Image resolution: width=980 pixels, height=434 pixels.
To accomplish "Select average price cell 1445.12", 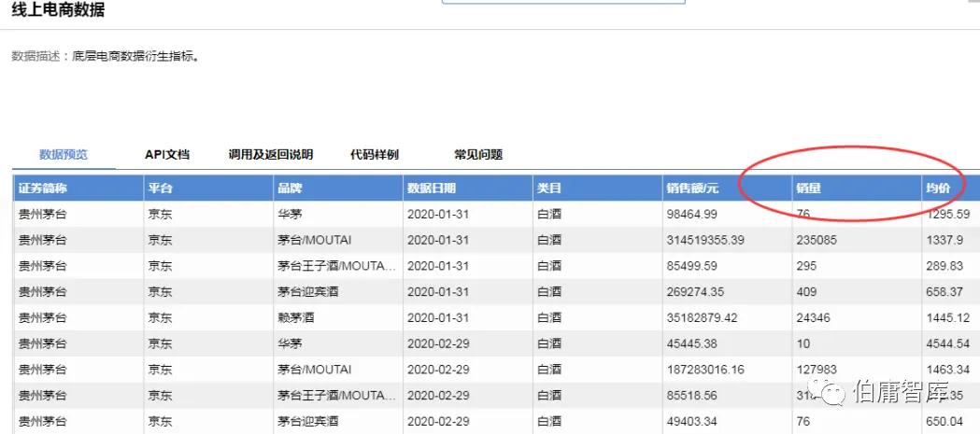I will (x=948, y=318).
